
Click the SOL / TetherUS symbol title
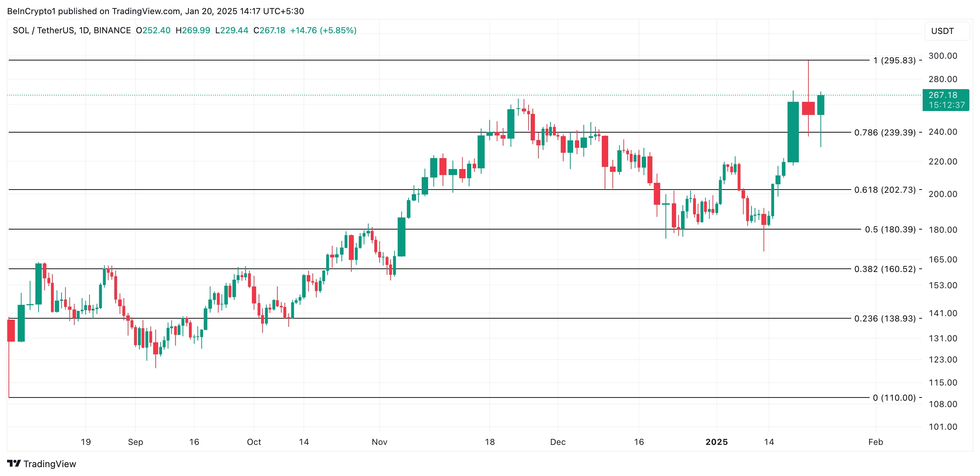pos(71,30)
